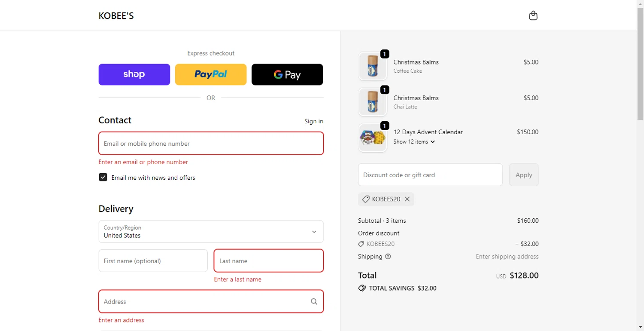
Task: Click the 'TOTAL SAVINGS $32.00' text
Action: click(403, 288)
